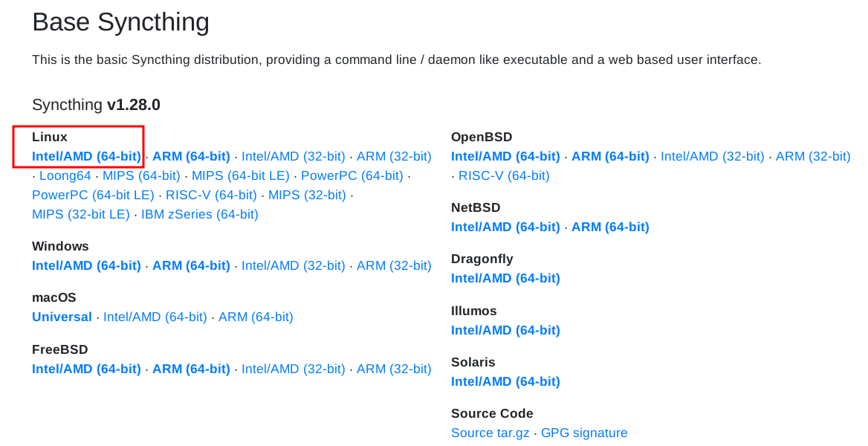Click Windows ARM (32-bit) link
This screenshot has width=868, height=446.
394,265
